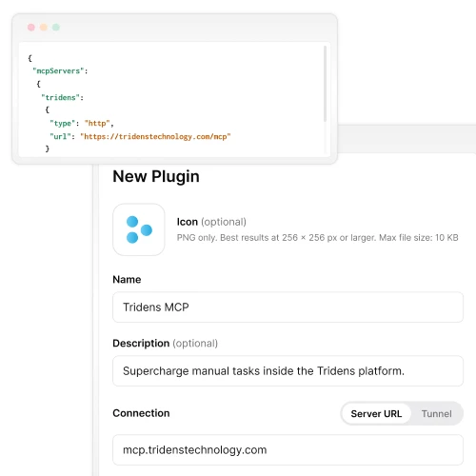Click the New Plugin heading
Screen dimensions: 476x476
point(156,176)
